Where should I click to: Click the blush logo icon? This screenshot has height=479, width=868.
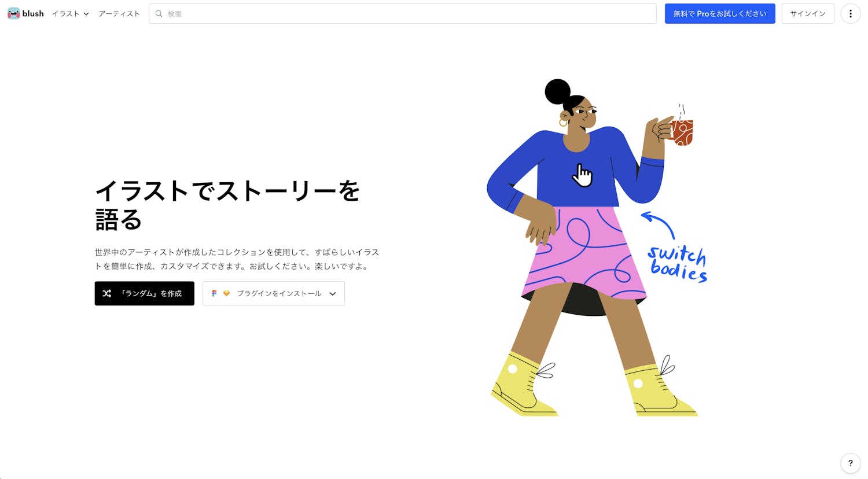point(13,13)
